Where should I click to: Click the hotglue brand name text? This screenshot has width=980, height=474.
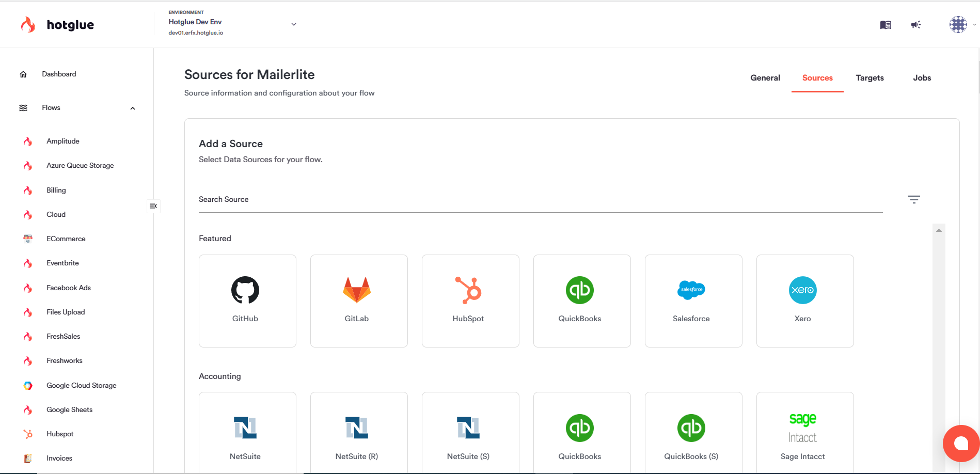[x=70, y=25]
